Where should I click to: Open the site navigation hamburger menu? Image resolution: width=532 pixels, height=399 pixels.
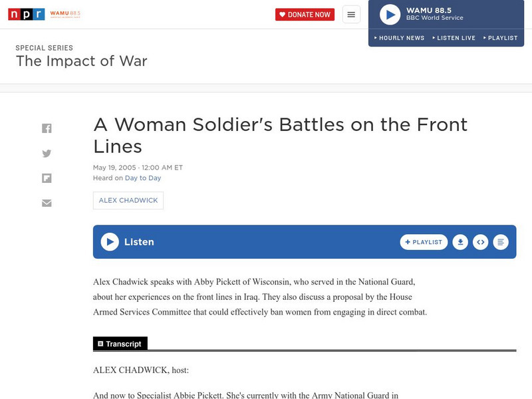(350, 14)
